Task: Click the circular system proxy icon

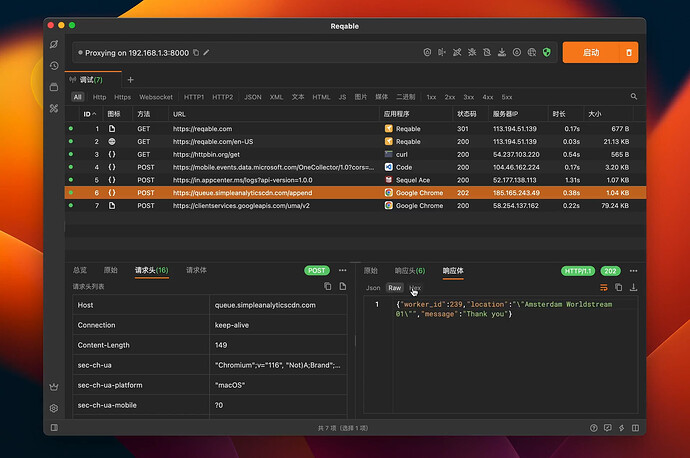Action: coord(517,52)
